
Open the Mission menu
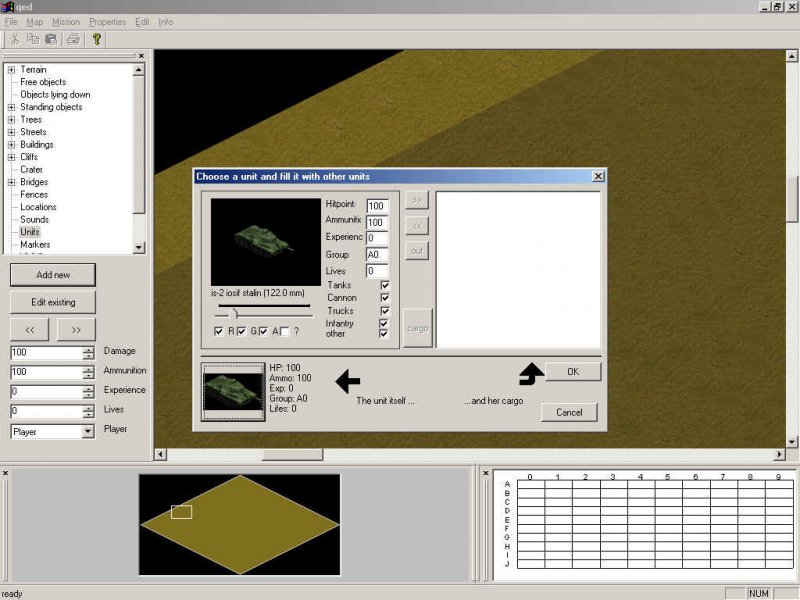click(x=66, y=22)
